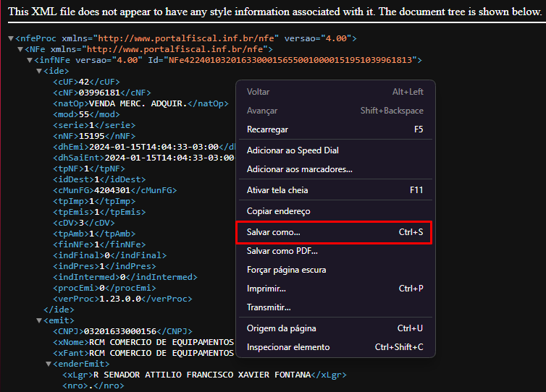Screen dimensions: 546x392
Task: Collapse the enderEmit element
Action: [x=49, y=364]
